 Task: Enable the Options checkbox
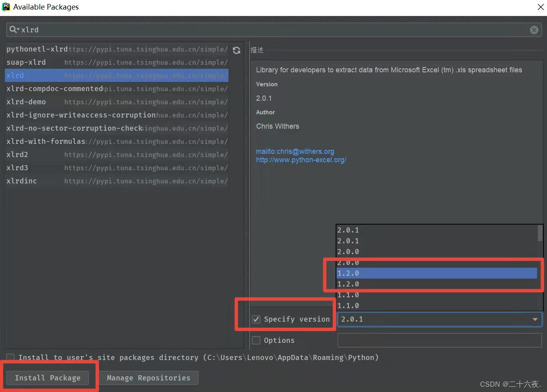click(x=257, y=340)
